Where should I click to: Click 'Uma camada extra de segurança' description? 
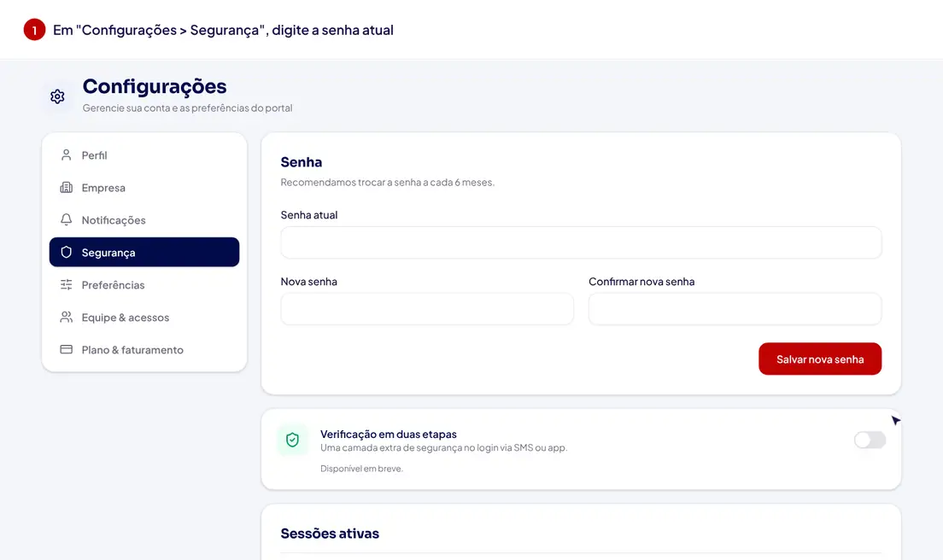coord(444,447)
